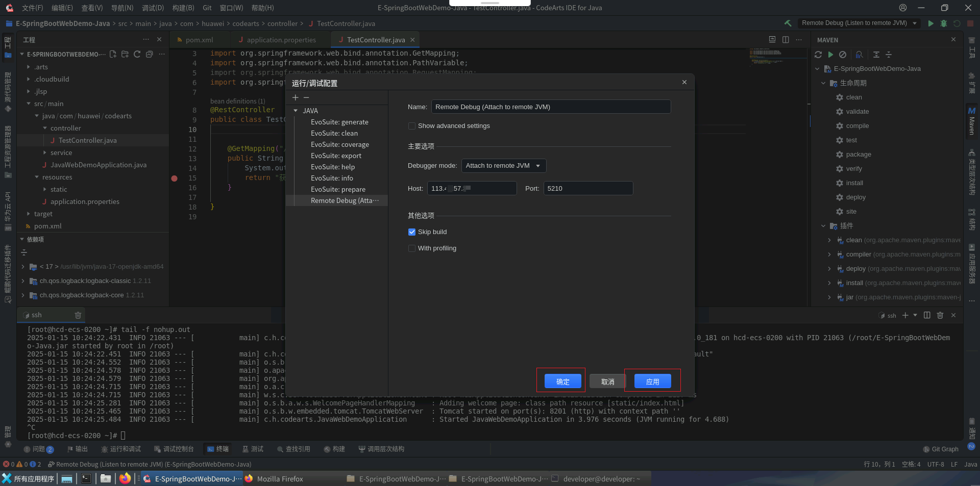Open the file manager icon in taskbar
The width and height of the screenshot is (980, 486).
tap(106, 478)
